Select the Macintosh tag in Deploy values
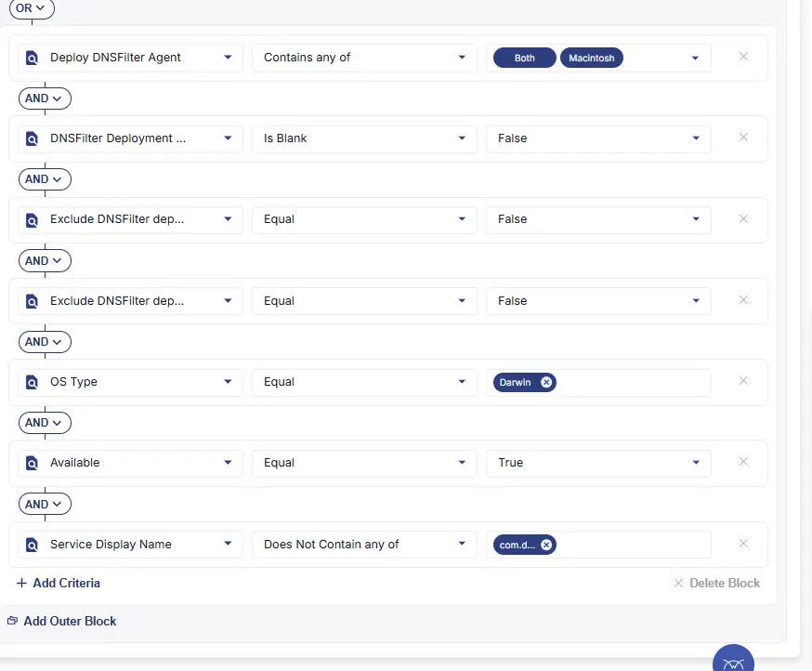Viewport: 812px width, 671px height. tap(592, 58)
